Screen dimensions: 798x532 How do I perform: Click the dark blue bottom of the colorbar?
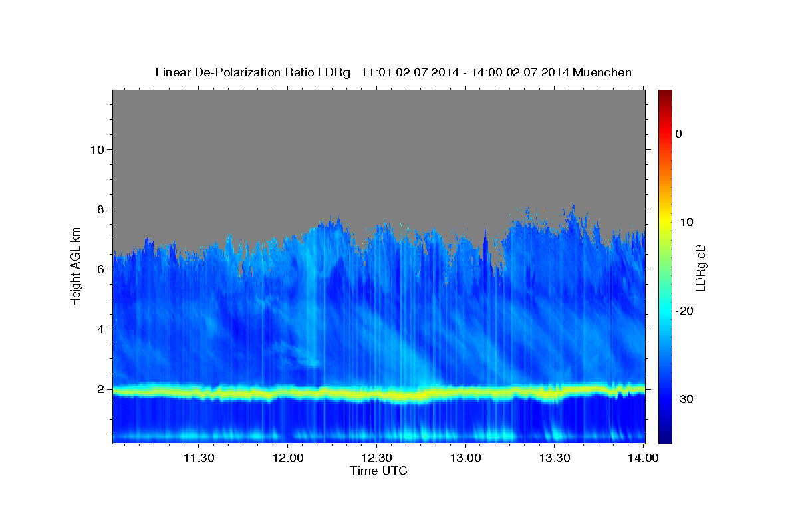click(665, 436)
